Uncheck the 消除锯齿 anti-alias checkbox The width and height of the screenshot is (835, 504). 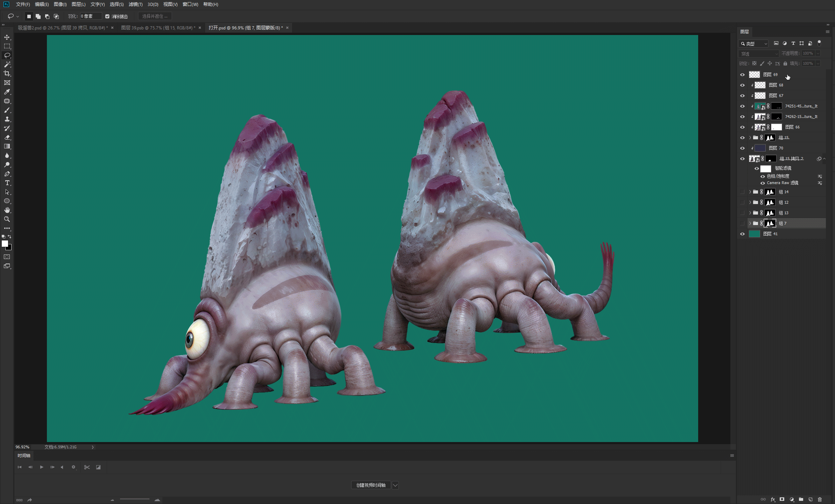107,16
